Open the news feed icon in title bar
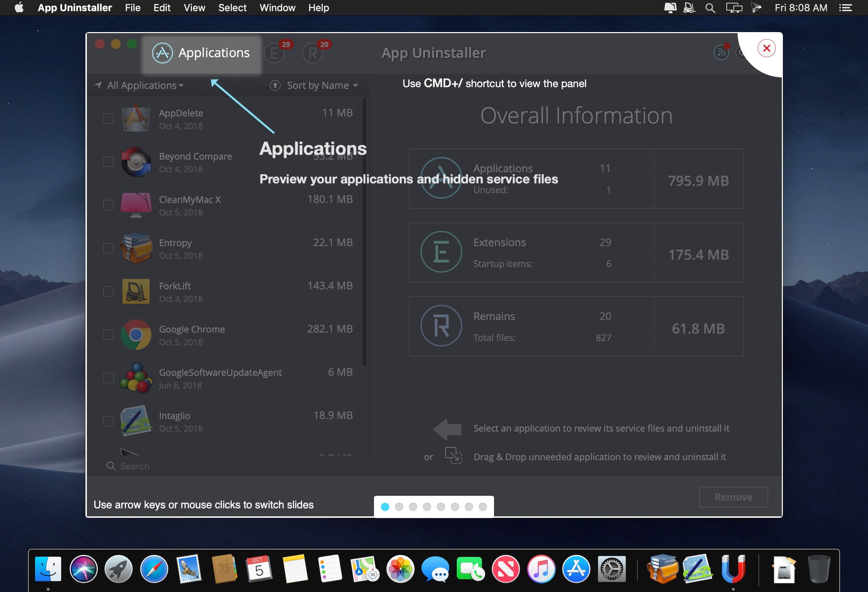The image size is (868, 592). point(721,52)
